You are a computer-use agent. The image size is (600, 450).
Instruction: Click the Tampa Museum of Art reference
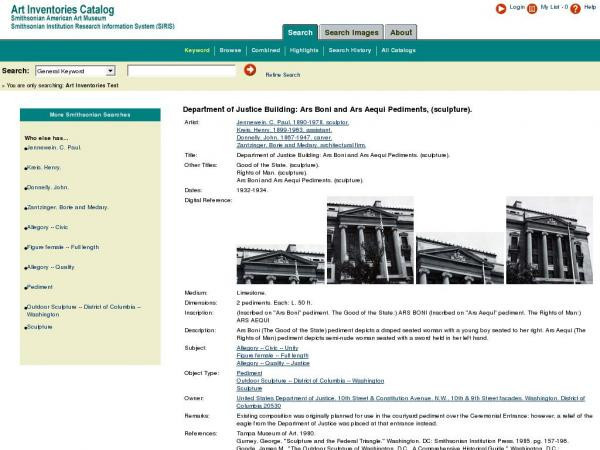(276, 434)
